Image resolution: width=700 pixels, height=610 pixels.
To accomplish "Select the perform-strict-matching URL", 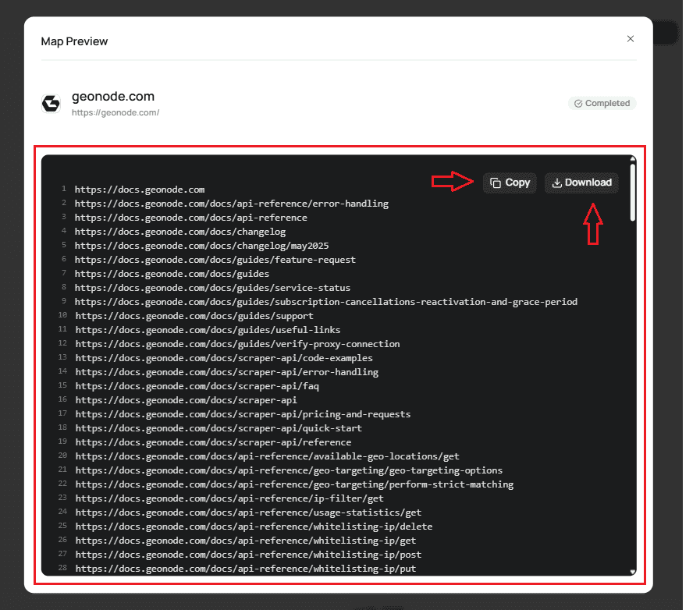I will [294, 484].
